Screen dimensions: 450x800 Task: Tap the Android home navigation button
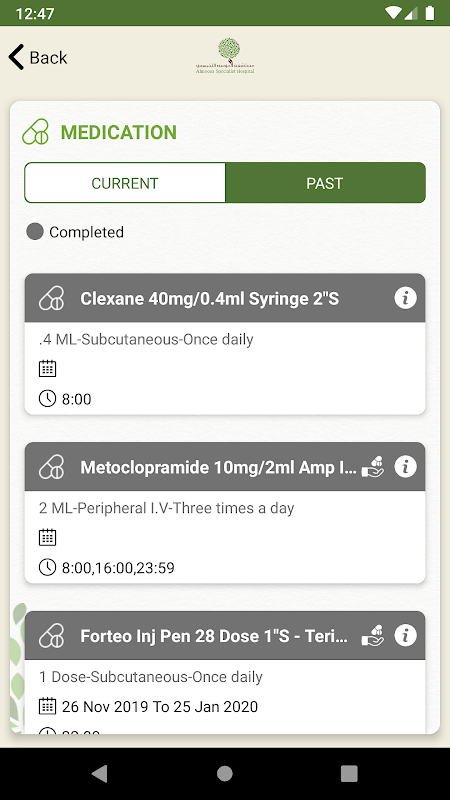(x=224, y=773)
